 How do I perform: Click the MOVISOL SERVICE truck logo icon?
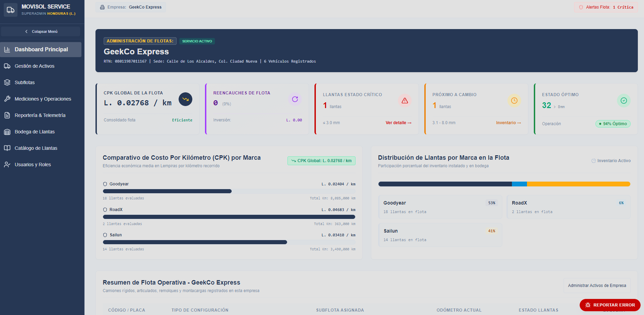11,10
